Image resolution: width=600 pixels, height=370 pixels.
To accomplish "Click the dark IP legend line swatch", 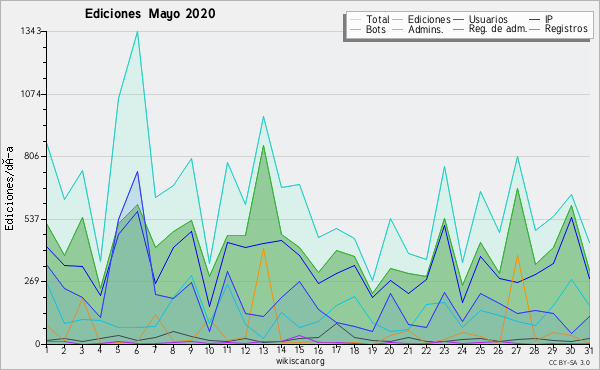I will [535, 20].
